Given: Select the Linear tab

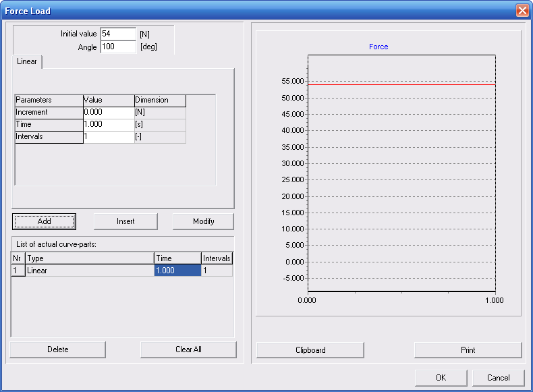Looking at the screenshot, I should (x=27, y=61).
